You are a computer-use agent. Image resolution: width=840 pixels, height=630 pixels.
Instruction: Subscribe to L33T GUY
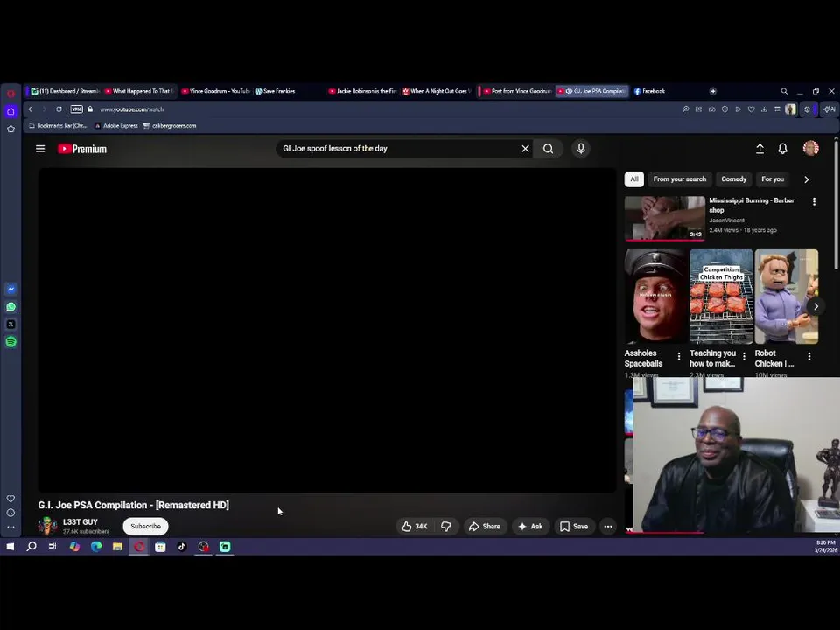pos(146,526)
